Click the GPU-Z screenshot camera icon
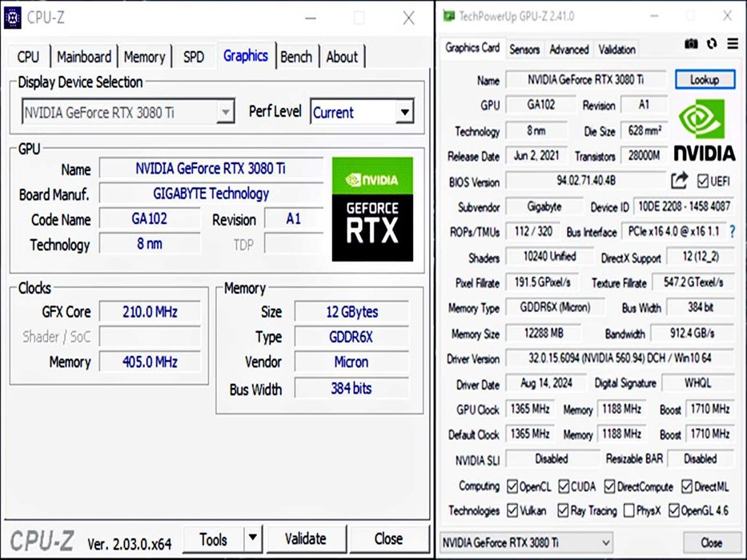747x560 pixels. pos(691,44)
